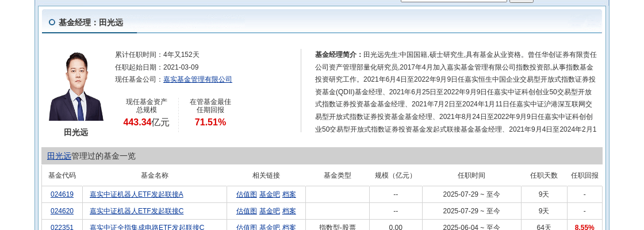Click the circle icon beside 基金经理 heading
644x230 pixels.
click(x=52, y=22)
